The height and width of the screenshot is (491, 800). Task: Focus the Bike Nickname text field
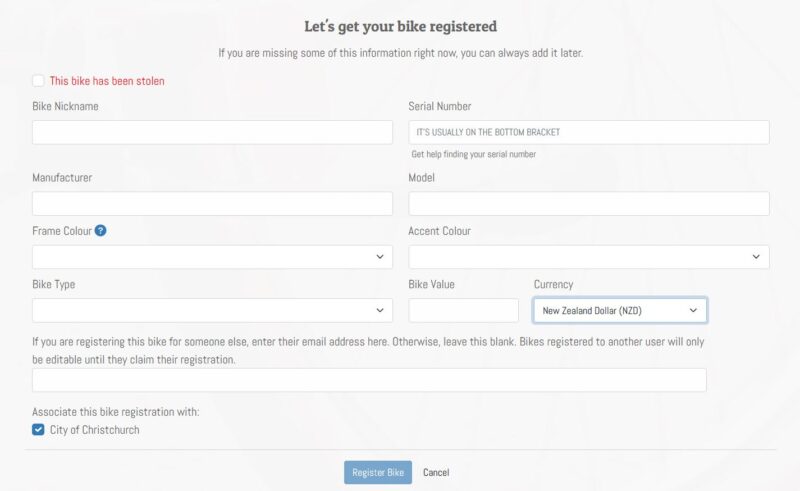click(x=212, y=132)
